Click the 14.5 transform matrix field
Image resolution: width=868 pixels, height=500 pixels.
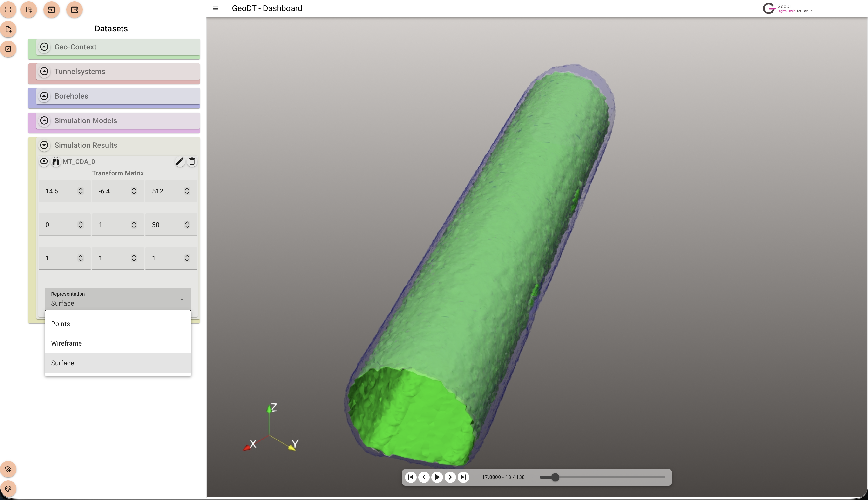point(65,191)
